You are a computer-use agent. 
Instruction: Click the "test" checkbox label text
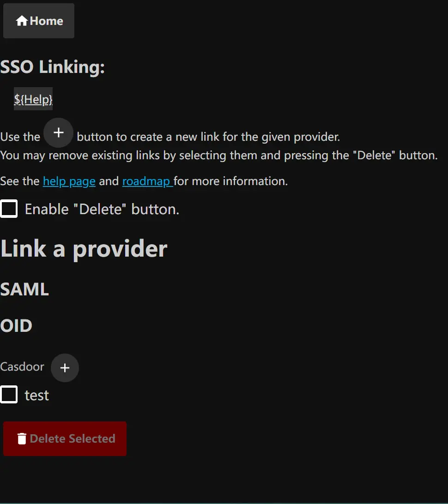coord(37,396)
